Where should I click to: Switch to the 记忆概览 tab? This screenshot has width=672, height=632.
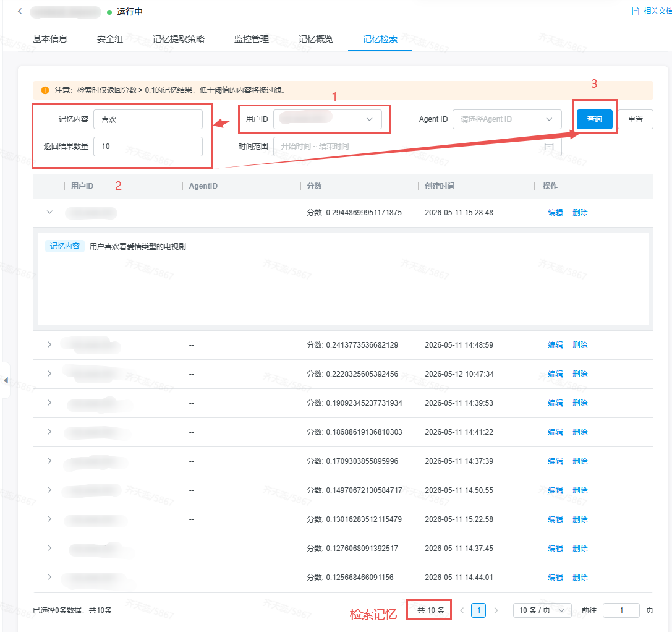(x=316, y=39)
